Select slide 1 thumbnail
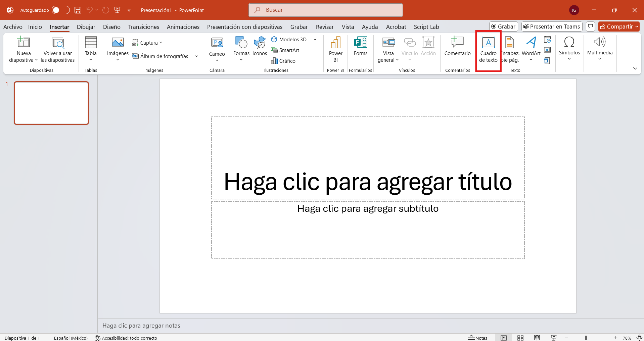This screenshot has width=644, height=341. click(51, 103)
